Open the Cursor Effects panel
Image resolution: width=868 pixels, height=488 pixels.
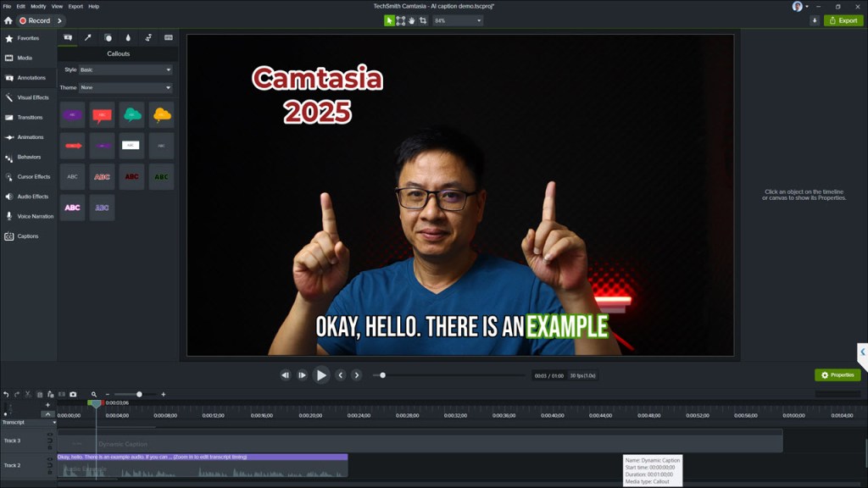pos(28,176)
